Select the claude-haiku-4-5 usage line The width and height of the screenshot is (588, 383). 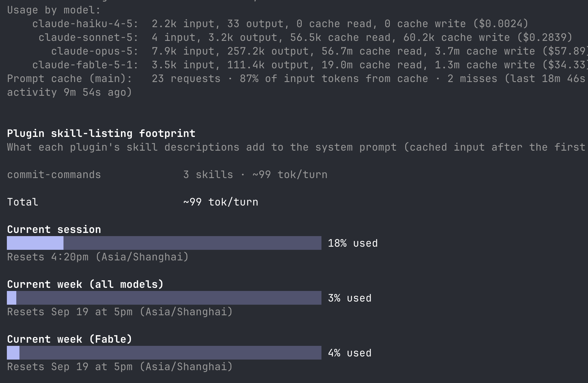click(280, 24)
